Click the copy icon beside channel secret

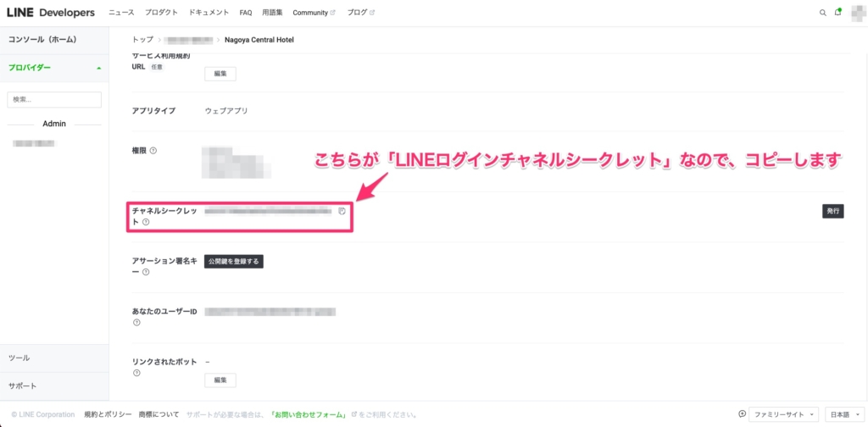coord(341,211)
